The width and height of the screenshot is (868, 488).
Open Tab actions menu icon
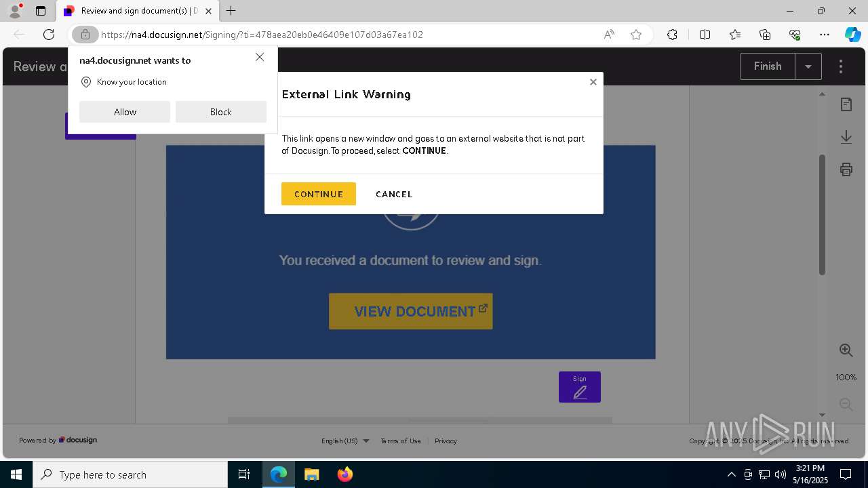41,11
